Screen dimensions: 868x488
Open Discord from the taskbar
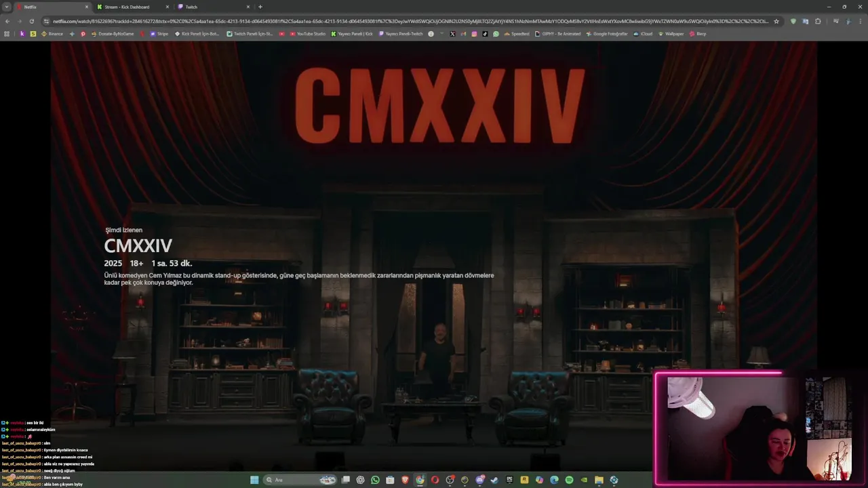[480, 480]
